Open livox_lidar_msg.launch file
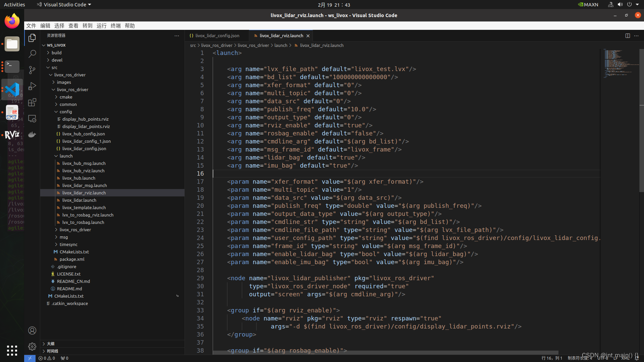Screen dimensions: 644x362 point(85,185)
